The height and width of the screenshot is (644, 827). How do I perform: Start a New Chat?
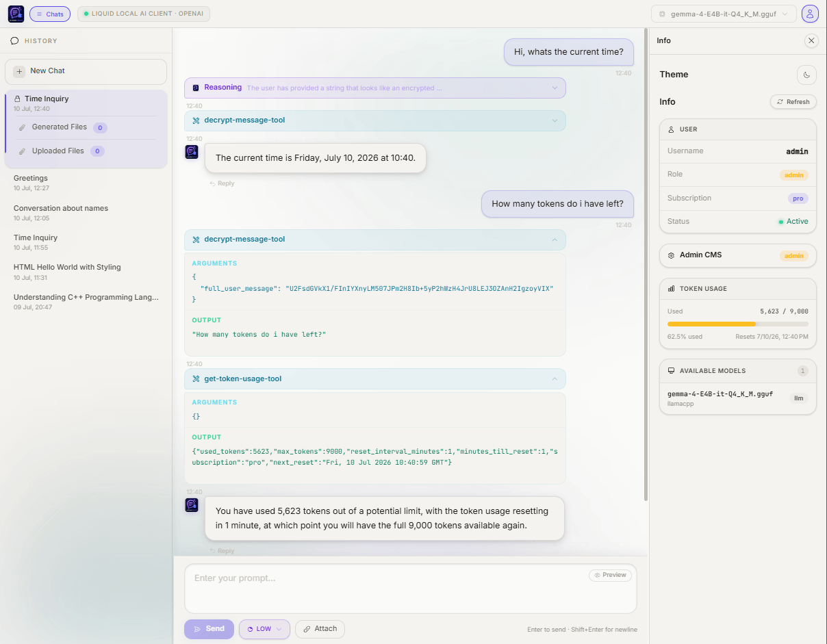point(86,71)
